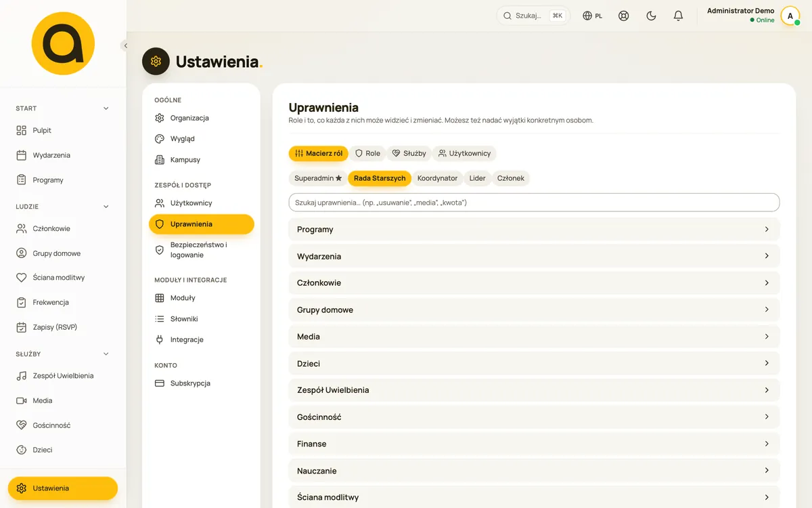812x508 pixels.
Task: Select the Superadmin role
Action: [318, 178]
